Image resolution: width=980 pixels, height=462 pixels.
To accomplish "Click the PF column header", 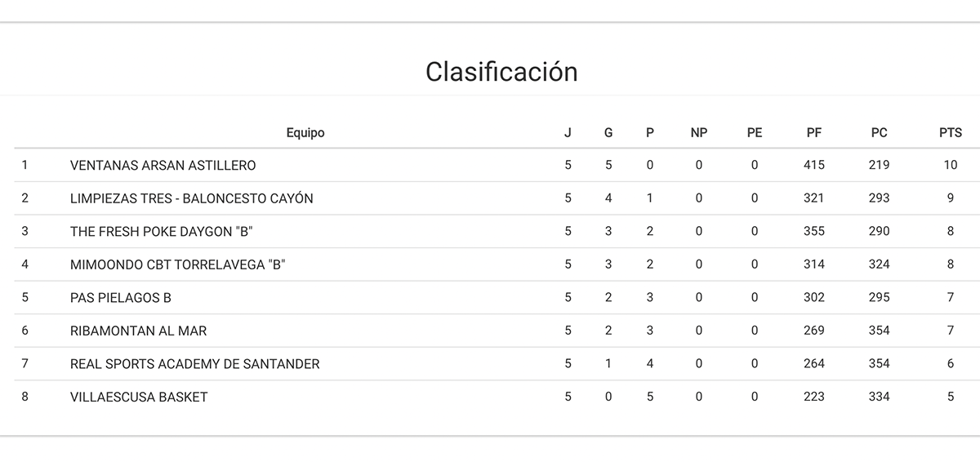I will click(x=813, y=132).
